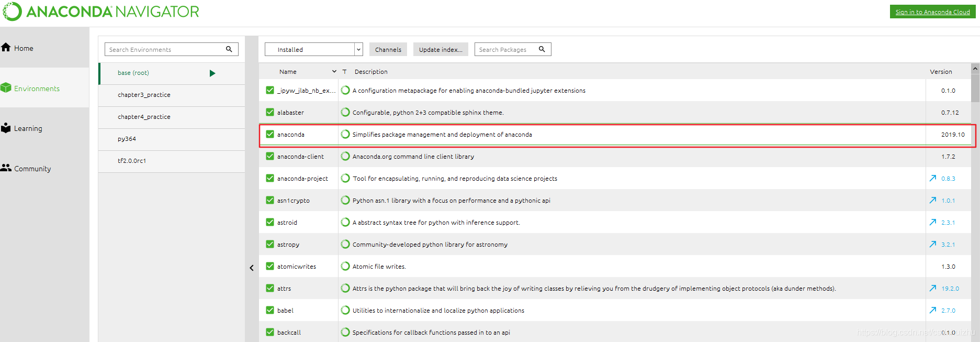Click the Search Environments magnifier icon

click(x=229, y=49)
